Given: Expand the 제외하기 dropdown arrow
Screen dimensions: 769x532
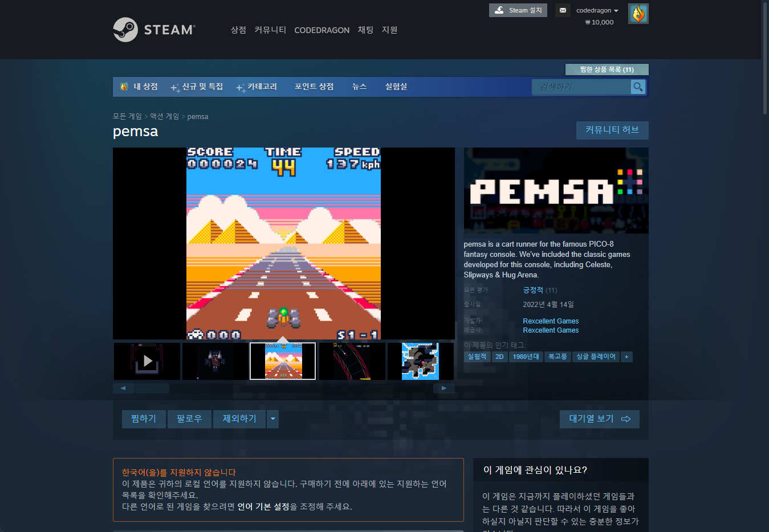Looking at the screenshot, I should (x=273, y=419).
